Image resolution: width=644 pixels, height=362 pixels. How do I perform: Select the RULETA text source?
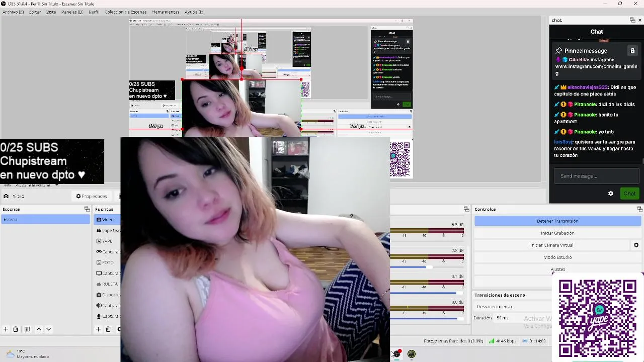(x=107, y=284)
